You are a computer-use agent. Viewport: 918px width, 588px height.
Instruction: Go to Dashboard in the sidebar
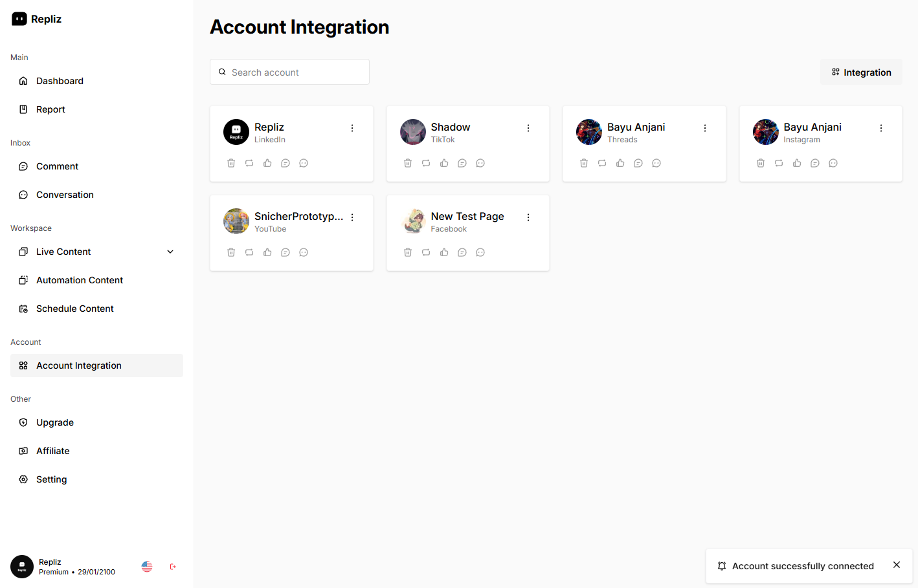[x=60, y=81]
